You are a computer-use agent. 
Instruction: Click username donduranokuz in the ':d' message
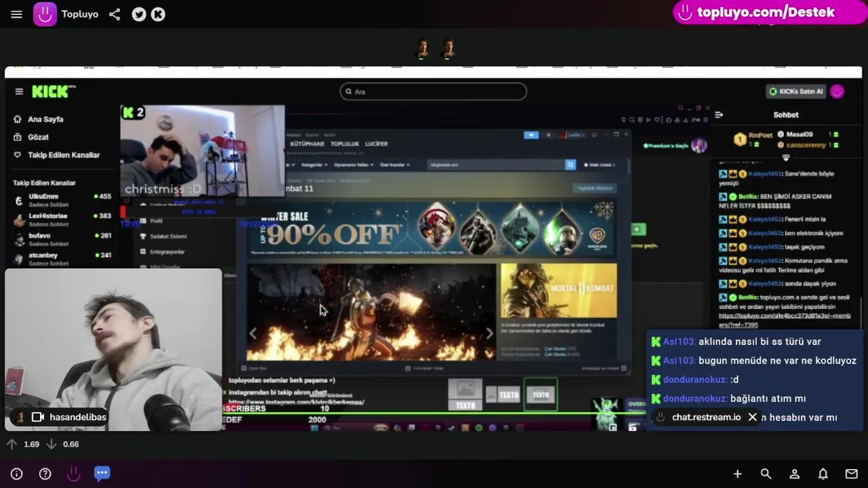coord(695,380)
